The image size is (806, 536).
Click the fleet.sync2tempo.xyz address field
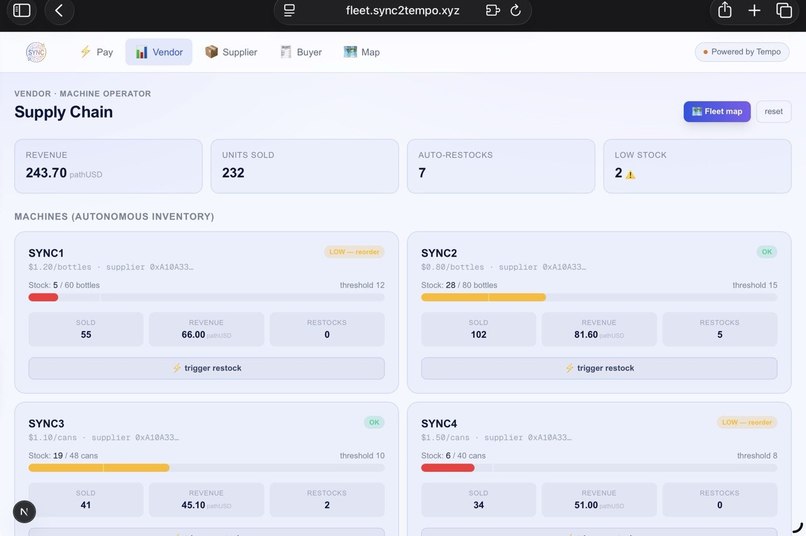pyautogui.click(x=402, y=10)
